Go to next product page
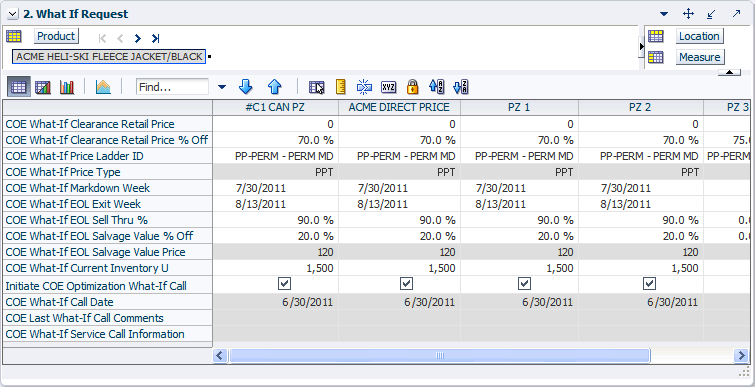The width and height of the screenshot is (755, 387). (x=138, y=38)
